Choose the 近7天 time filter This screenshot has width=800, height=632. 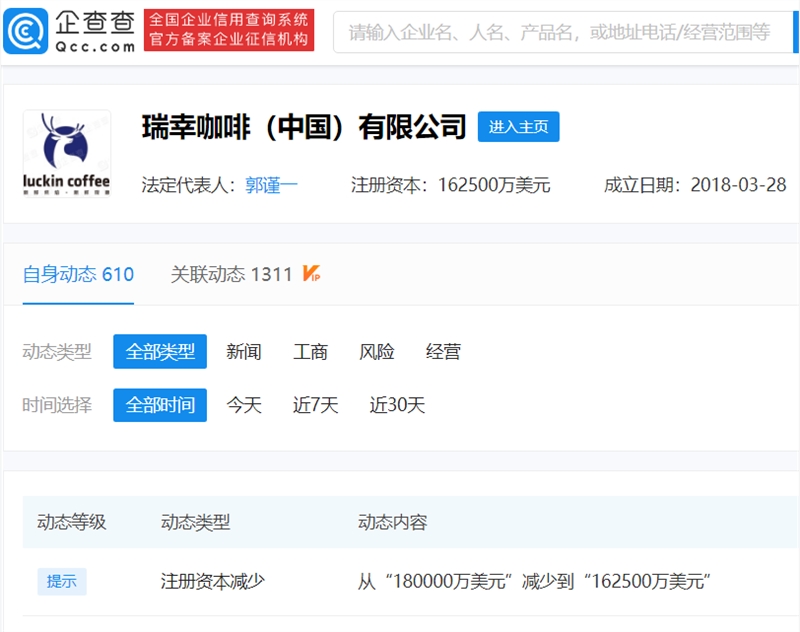tap(316, 405)
